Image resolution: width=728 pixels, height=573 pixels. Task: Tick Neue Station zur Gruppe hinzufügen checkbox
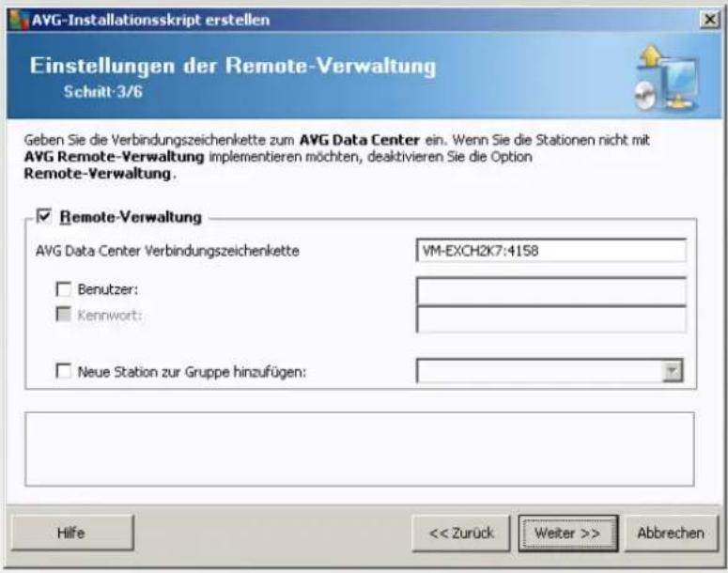click(63, 371)
